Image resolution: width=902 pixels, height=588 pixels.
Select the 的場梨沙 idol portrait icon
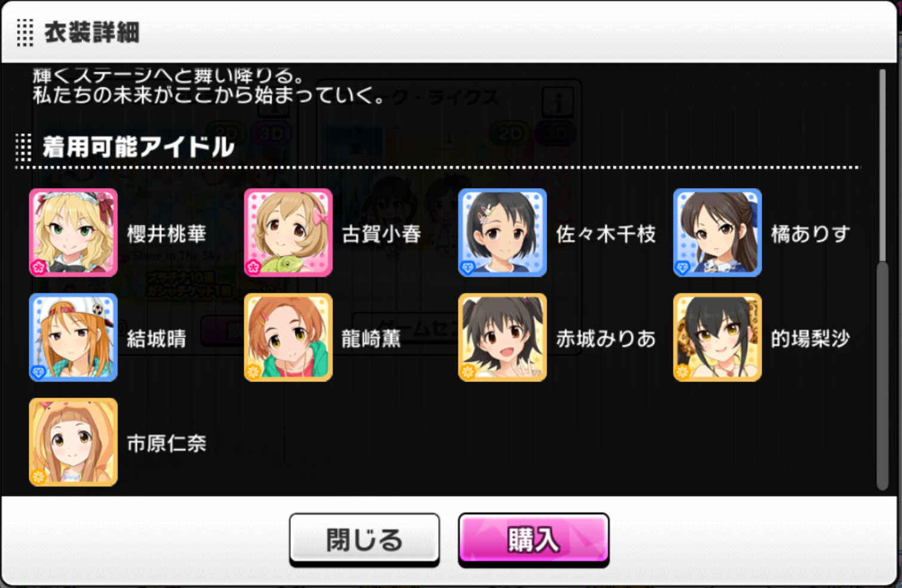click(717, 337)
